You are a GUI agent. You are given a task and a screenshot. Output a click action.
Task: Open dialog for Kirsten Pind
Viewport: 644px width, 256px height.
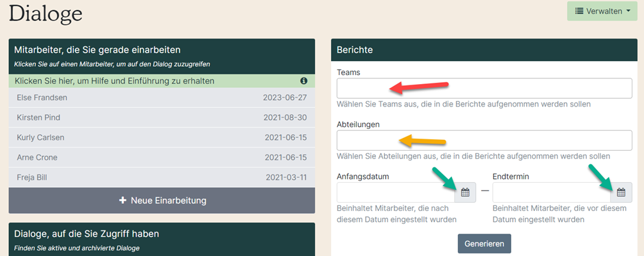point(162,117)
